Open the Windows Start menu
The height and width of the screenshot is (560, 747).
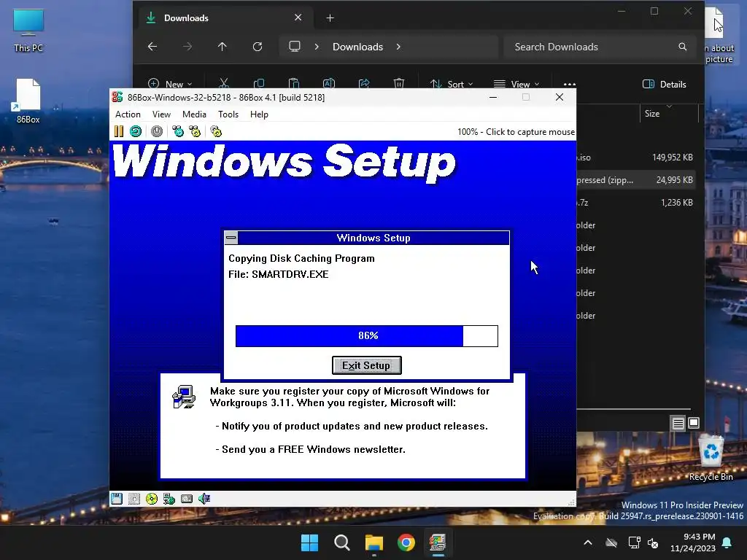click(x=309, y=542)
